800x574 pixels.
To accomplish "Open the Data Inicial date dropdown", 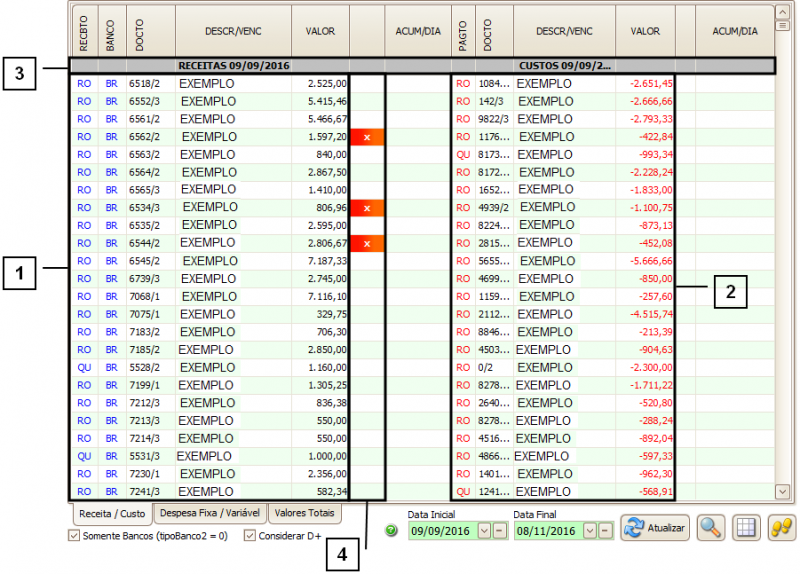I will (x=484, y=531).
